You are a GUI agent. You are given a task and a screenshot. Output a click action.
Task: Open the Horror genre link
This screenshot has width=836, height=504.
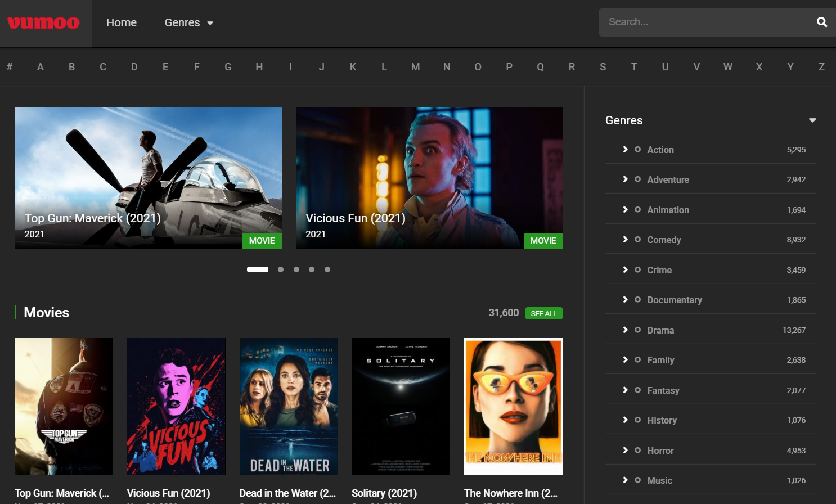660,451
